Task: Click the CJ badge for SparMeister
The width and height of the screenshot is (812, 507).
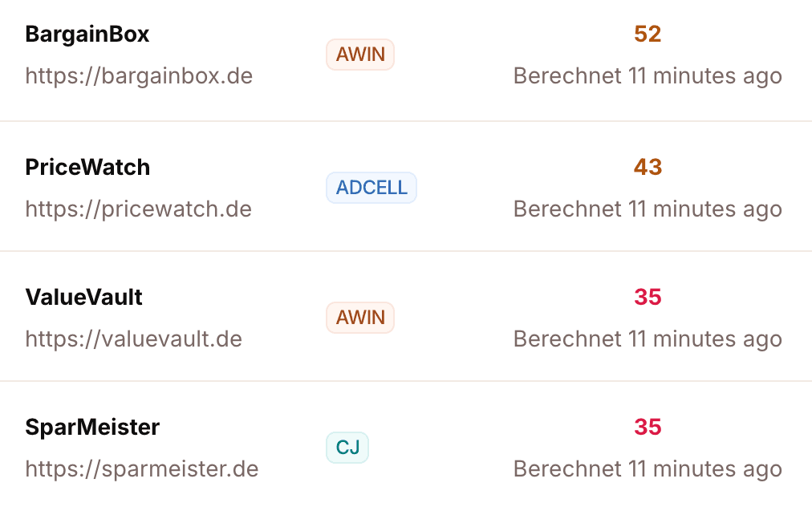Action: (347, 448)
